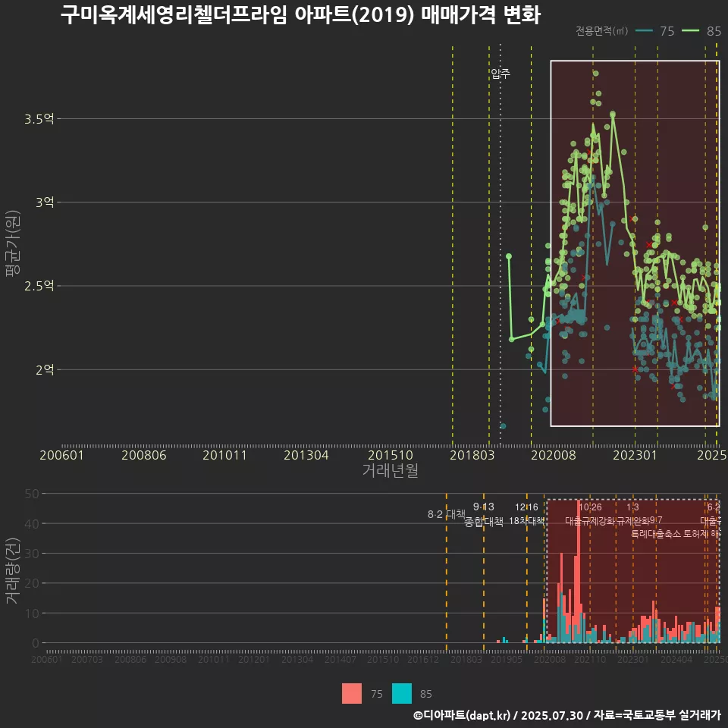This screenshot has height=728, width=728.
Task: Click the 200703 volume chart x-axis label
Action: pos(87,659)
